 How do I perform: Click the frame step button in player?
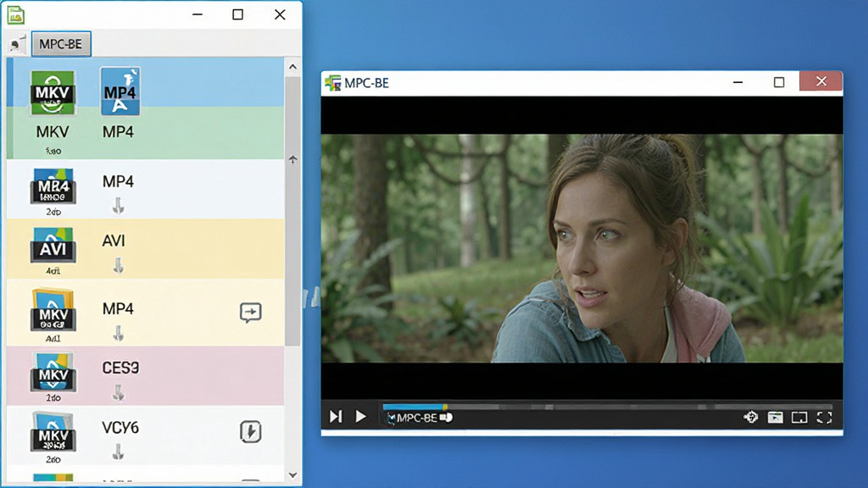336,416
